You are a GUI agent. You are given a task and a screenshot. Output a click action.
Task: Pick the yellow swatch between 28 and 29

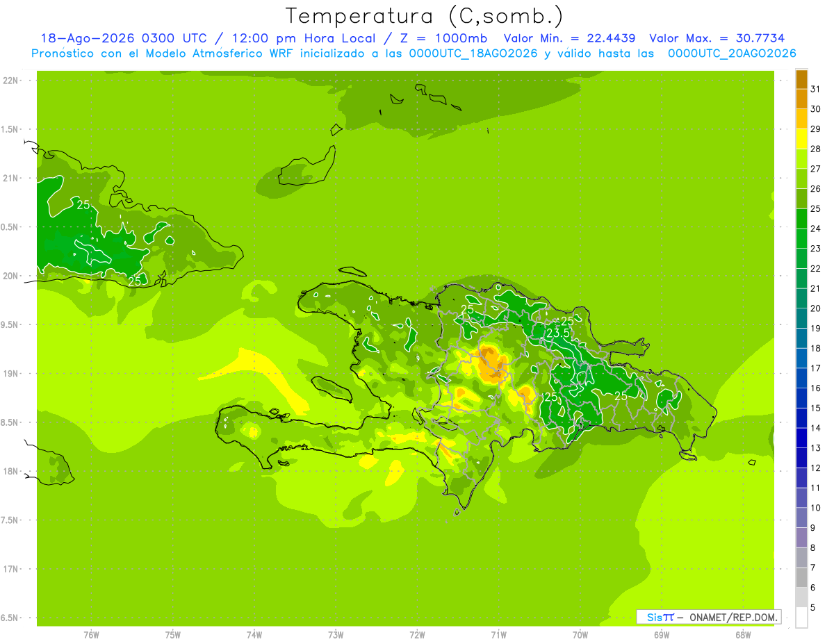pos(801,139)
